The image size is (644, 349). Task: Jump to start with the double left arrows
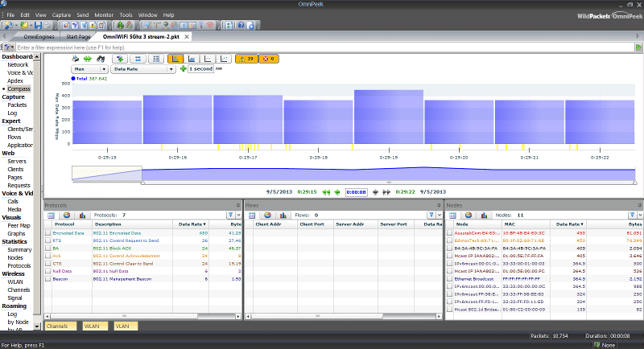point(326,192)
